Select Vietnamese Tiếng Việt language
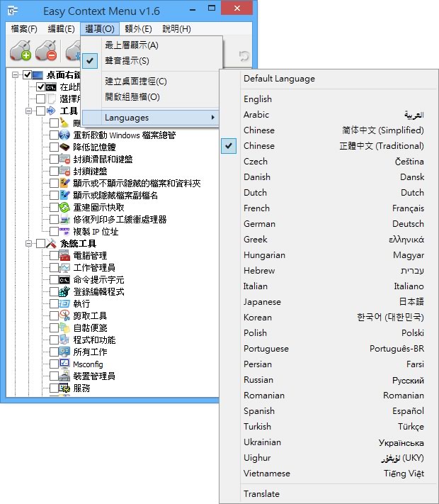This screenshot has width=439, height=504. 329,474
